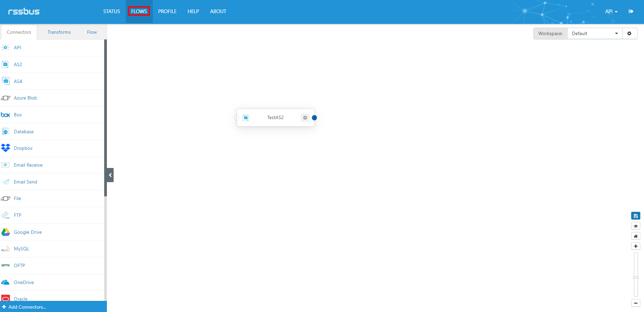Switch to the Connectors tab
The height and width of the screenshot is (312, 644).
click(x=19, y=32)
